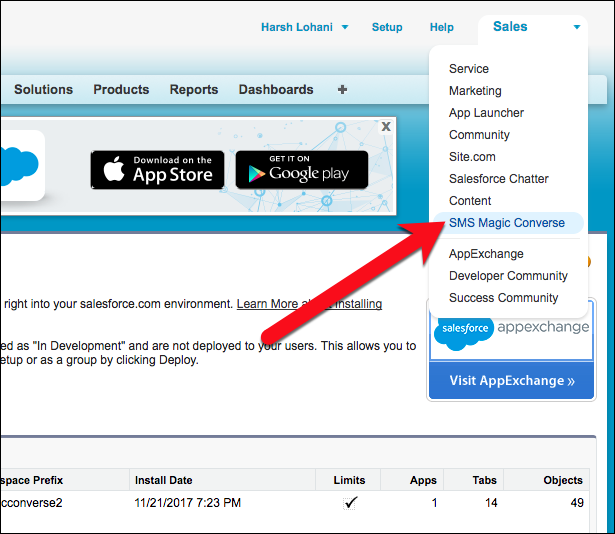Open the Setup link
615x534 pixels.
[x=387, y=27]
